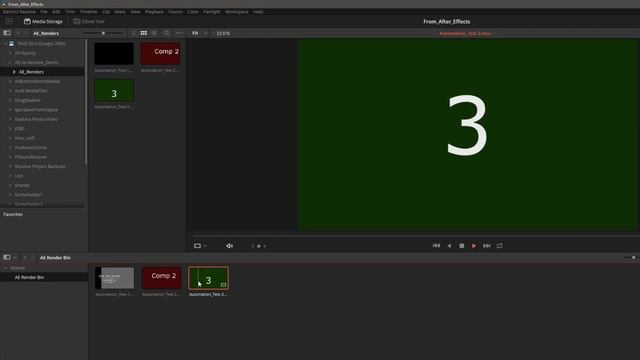The width and height of the screenshot is (640, 360).
Task: Click the 23.976 frame rate field
Action: (x=223, y=33)
